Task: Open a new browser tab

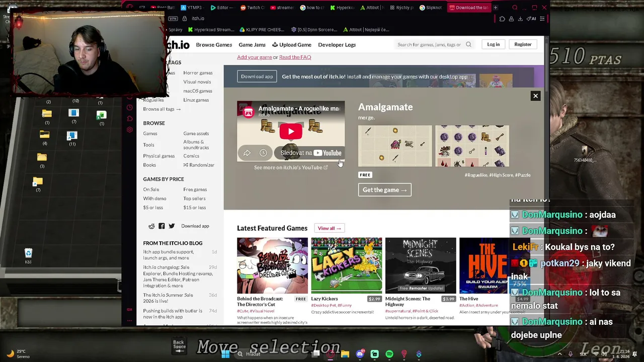Action: [495, 8]
